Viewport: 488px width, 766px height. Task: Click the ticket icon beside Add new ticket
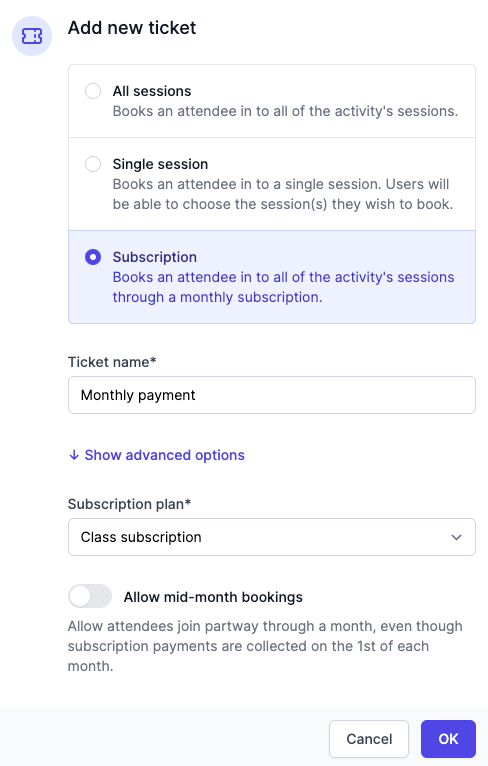[x=32, y=36]
